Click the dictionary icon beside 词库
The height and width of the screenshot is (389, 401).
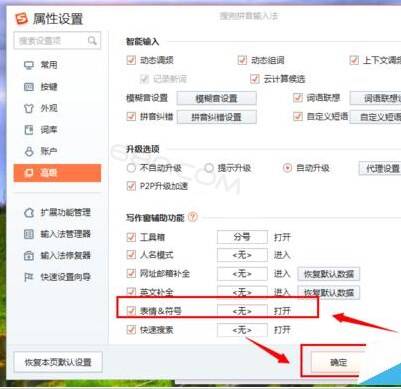(x=29, y=130)
